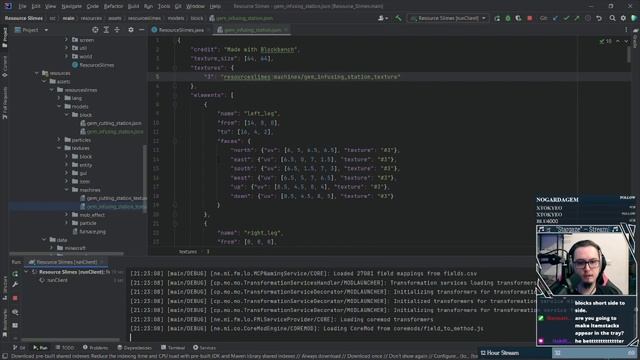Open Project panel options gear

coord(131,30)
